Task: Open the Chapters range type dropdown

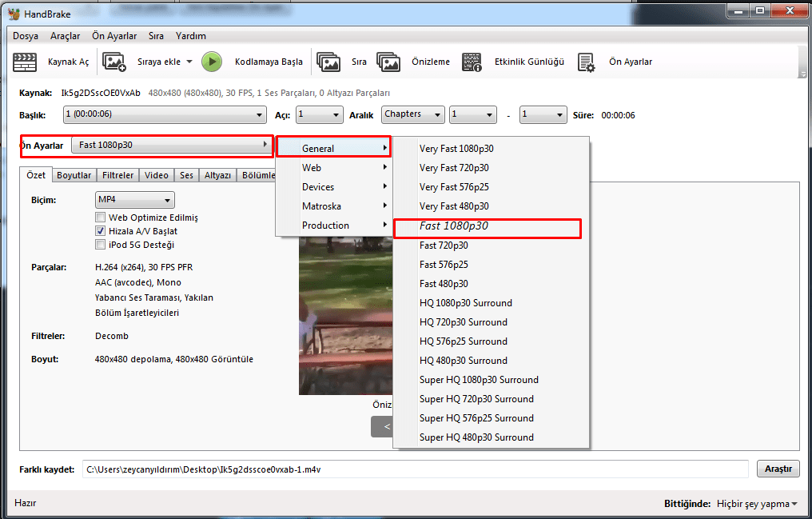Action: (x=413, y=114)
